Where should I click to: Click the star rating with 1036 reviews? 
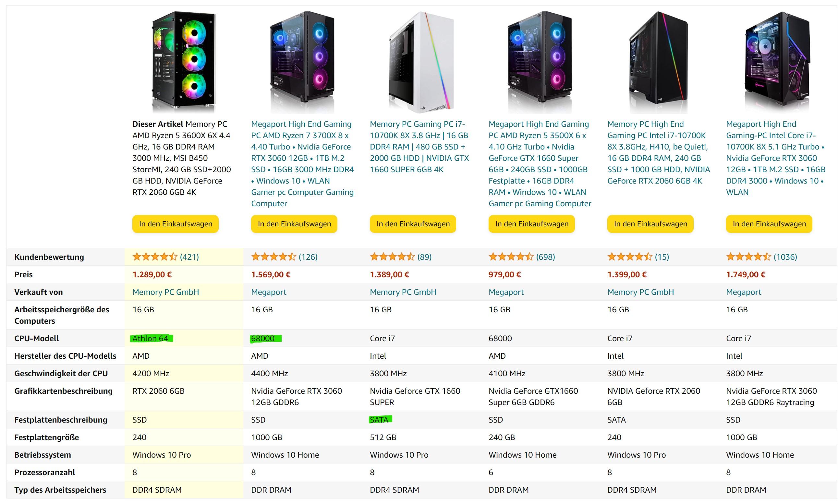coord(748,257)
